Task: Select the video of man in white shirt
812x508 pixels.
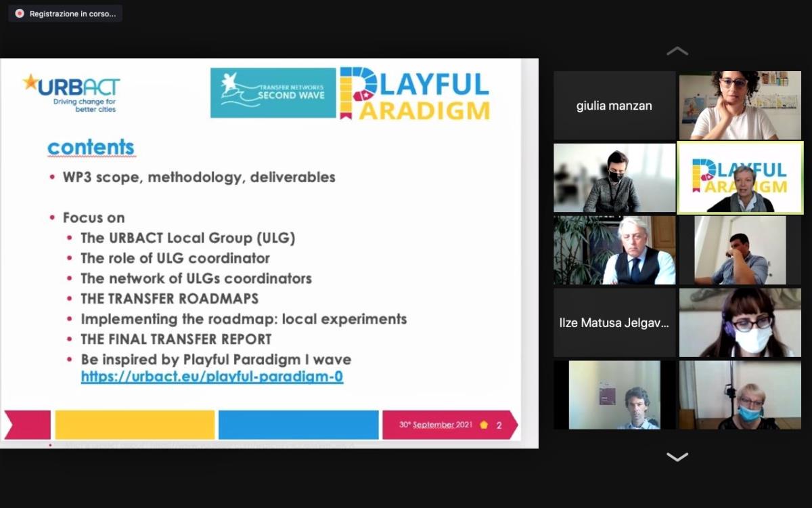Action: point(614,395)
